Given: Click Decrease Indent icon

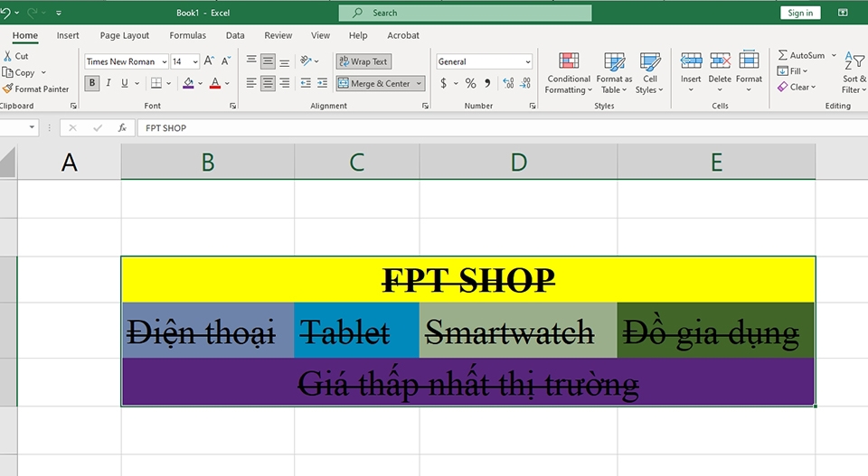Looking at the screenshot, I should coord(306,83).
